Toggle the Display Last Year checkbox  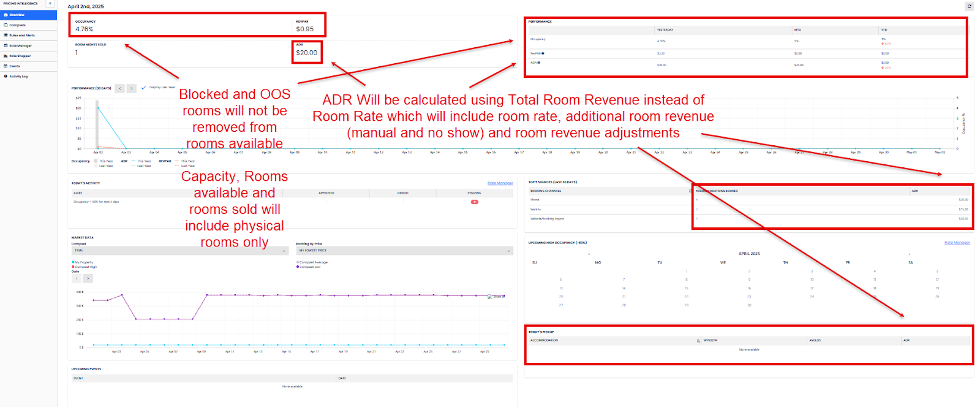(x=144, y=88)
